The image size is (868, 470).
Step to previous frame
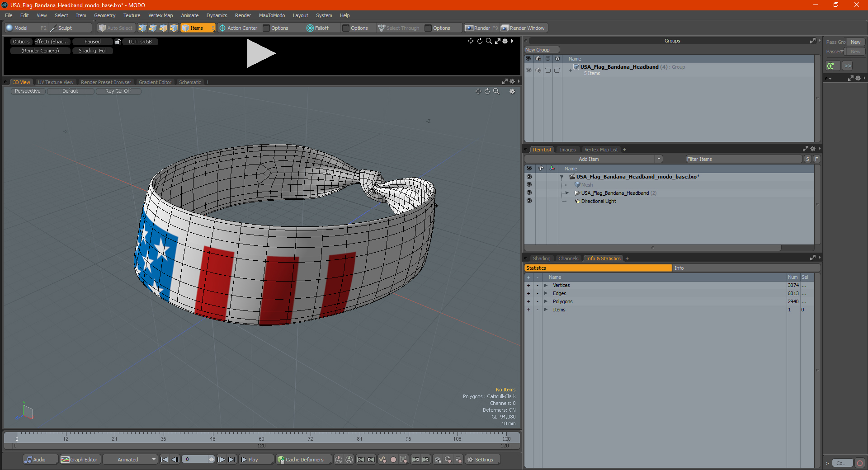pos(175,460)
